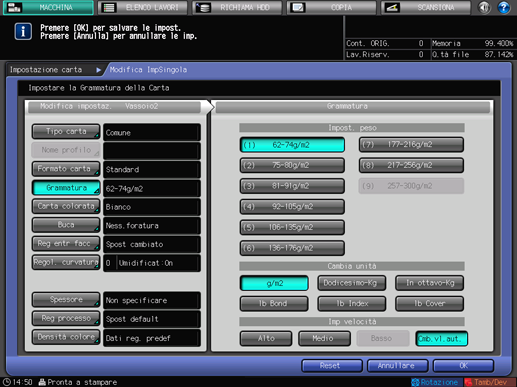Click the Reset button
The width and height of the screenshot is (517, 387).
[332, 366]
